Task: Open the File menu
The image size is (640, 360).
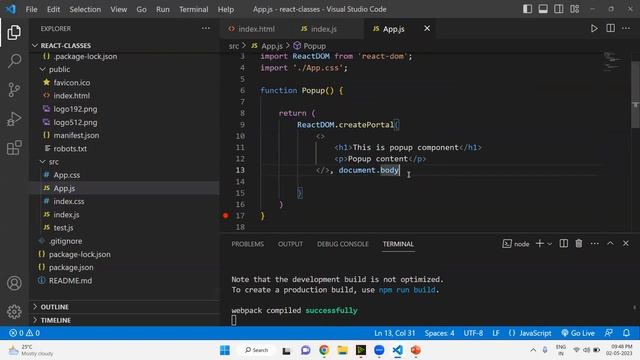Action: [x=31, y=9]
